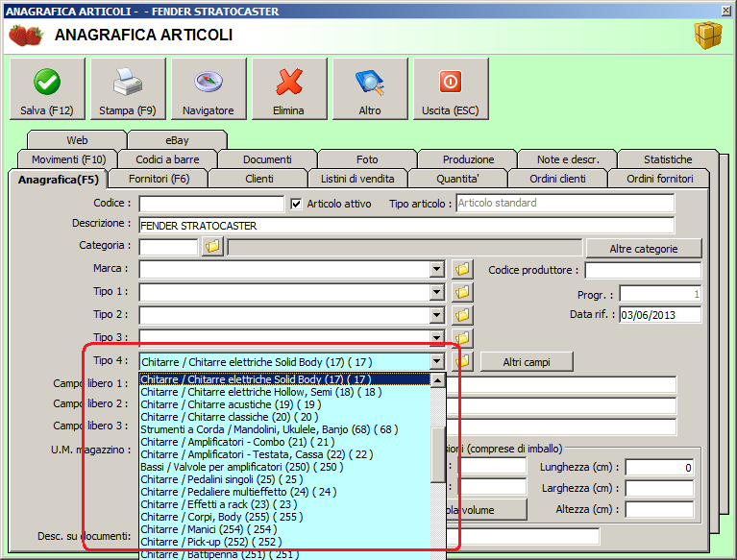
Task: Open the Documenti tab
Action: pyautogui.click(x=267, y=159)
